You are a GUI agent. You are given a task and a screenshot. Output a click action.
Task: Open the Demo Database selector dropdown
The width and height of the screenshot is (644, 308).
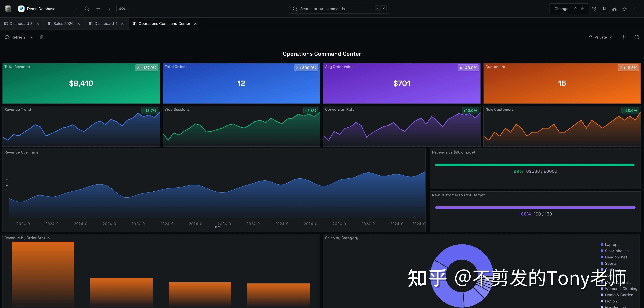[47, 9]
